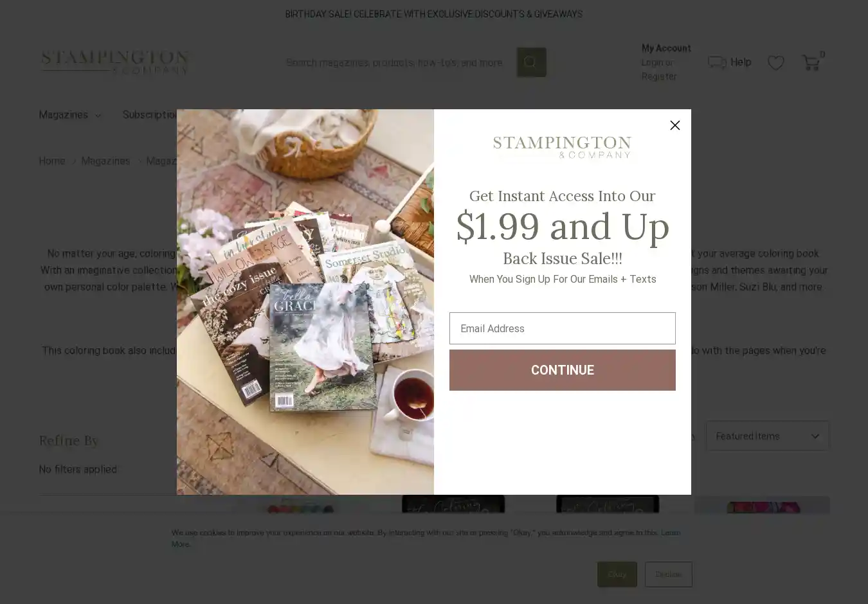Accept cookies with the Okay button
This screenshot has height=604, width=868.
(617, 574)
